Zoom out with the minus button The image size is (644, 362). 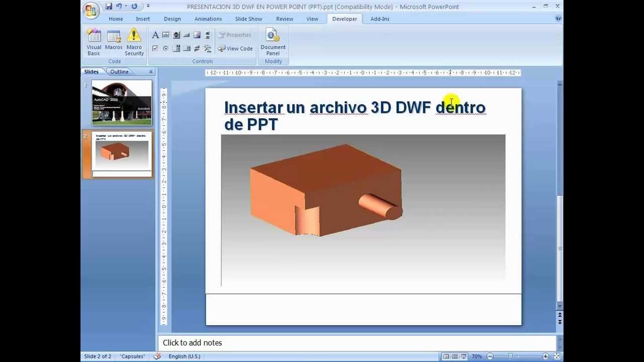tap(490, 356)
